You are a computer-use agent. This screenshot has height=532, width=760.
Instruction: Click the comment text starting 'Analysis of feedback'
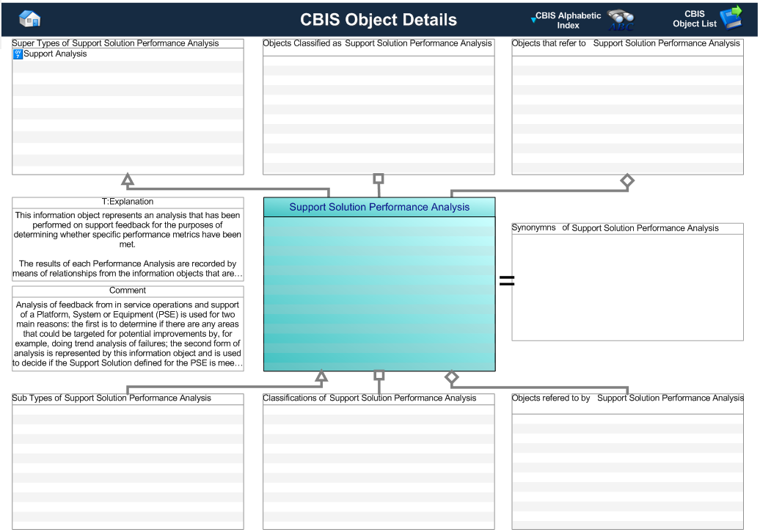click(128, 334)
